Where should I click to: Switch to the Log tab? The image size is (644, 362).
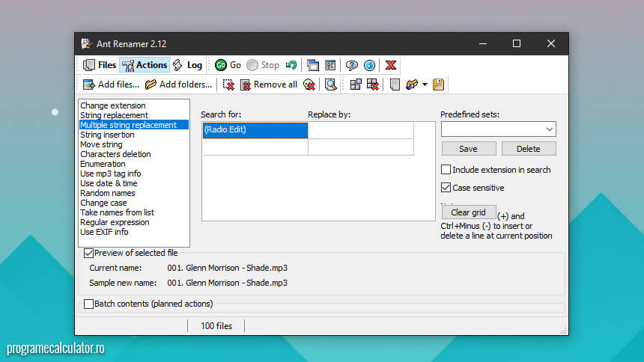187,65
